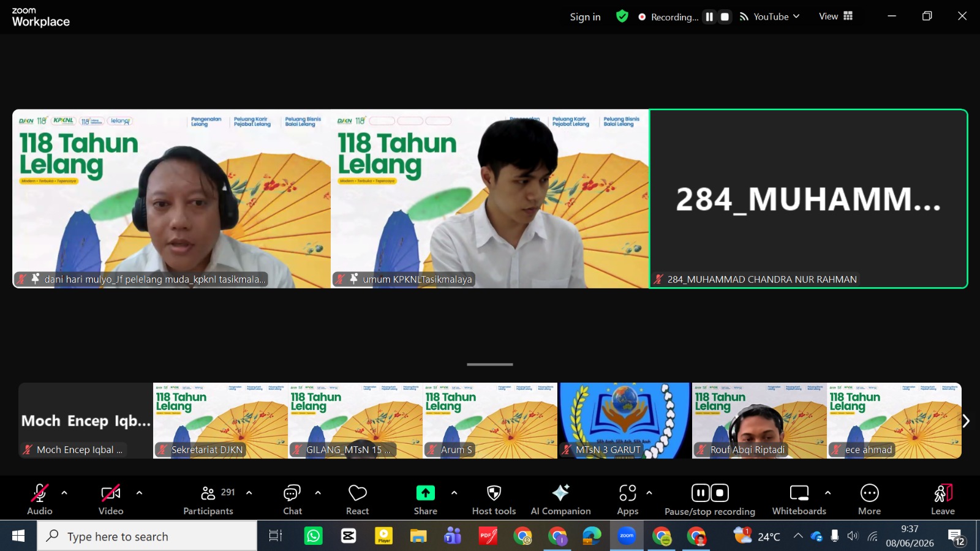Open the YouTube live stream dropdown
Image resolution: width=980 pixels, height=551 pixels.
pyautogui.click(x=770, y=17)
